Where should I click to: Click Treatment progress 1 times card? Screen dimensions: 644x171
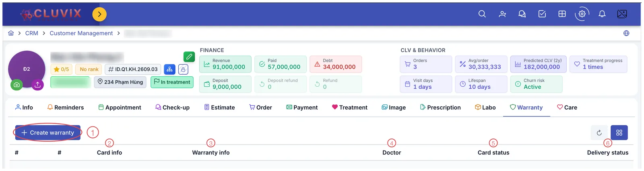tap(598, 64)
